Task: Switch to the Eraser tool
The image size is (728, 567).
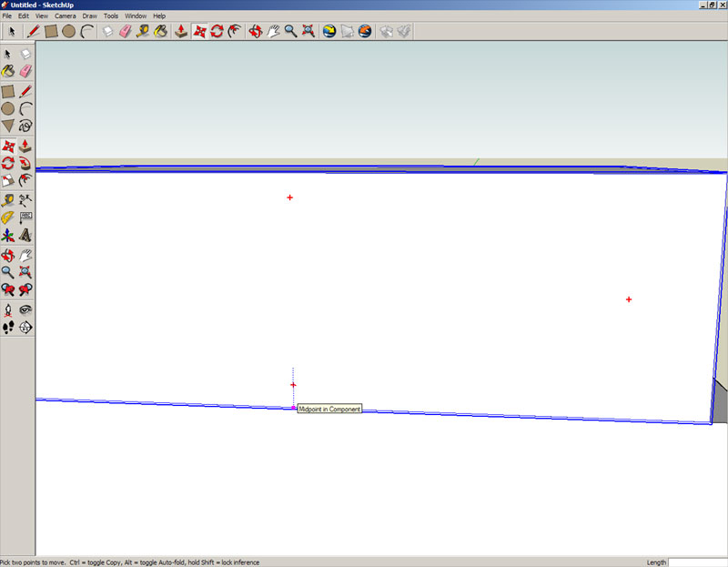Action: pos(125,30)
